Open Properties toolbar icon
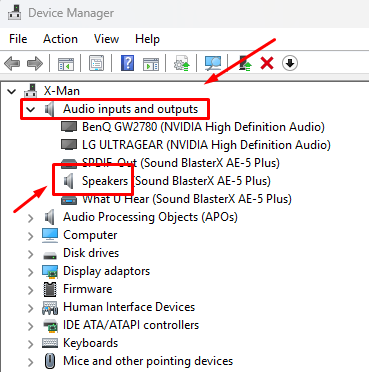The image size is (369, 372). (x=96, y=63)
